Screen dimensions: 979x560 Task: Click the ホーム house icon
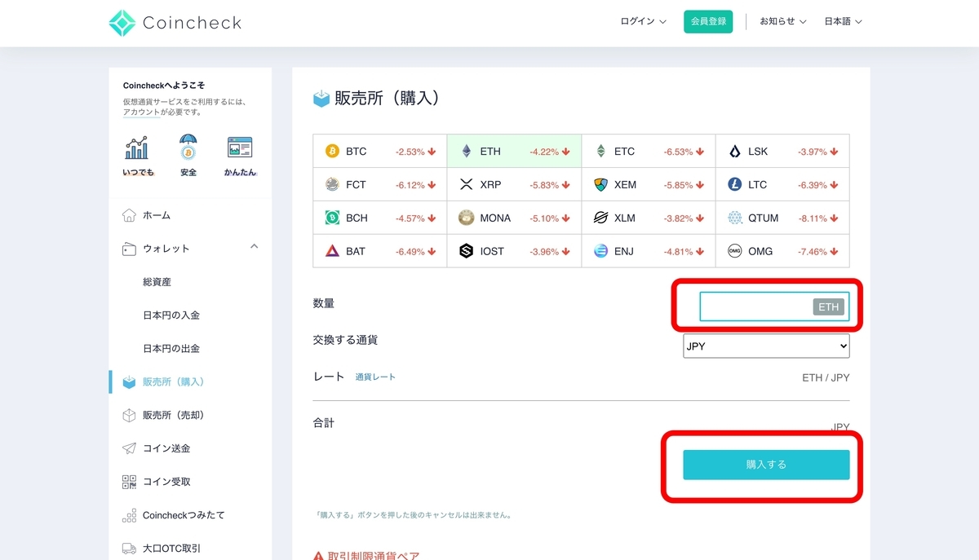[129, 215]
